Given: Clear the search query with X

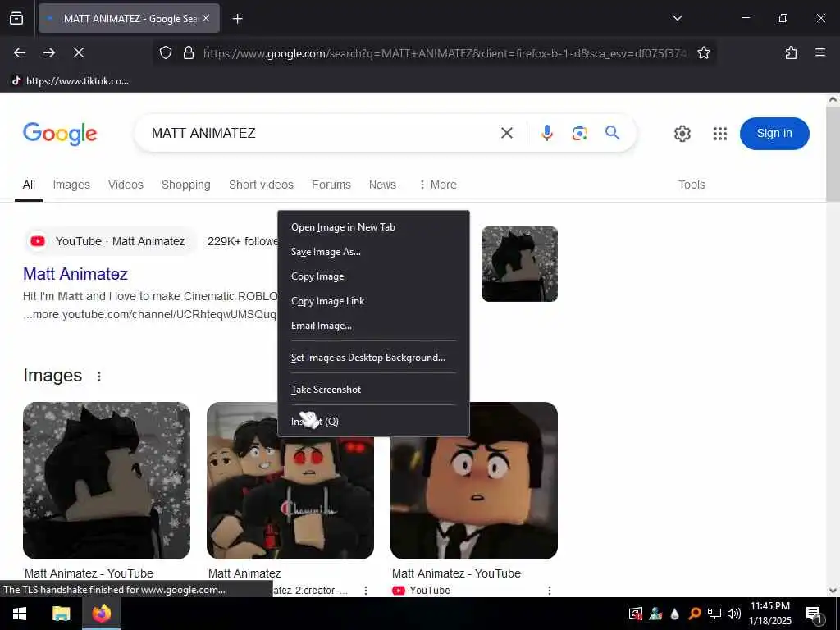Looking at the screenshot, I should click(x=507, y=133).
